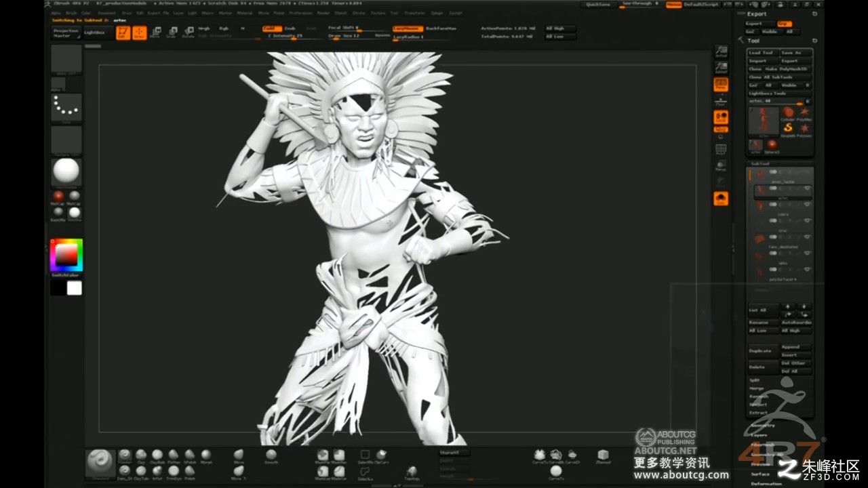Select the hPolish brush
868x488 pixels.
pyautogui.click(x=190, y=455)
